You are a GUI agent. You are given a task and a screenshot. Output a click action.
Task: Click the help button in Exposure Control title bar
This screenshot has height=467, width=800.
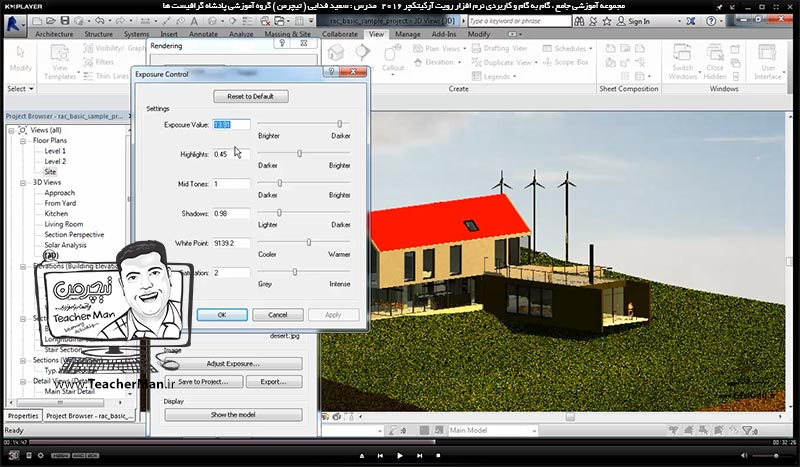(x=331, y=72)
